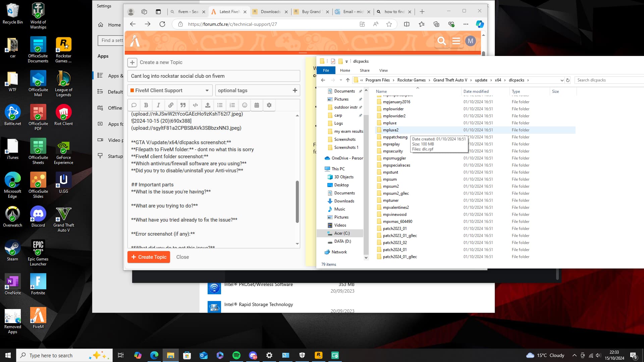Open the Spotify taskbar icon
The image size is (644, 362).
point(236,355)
